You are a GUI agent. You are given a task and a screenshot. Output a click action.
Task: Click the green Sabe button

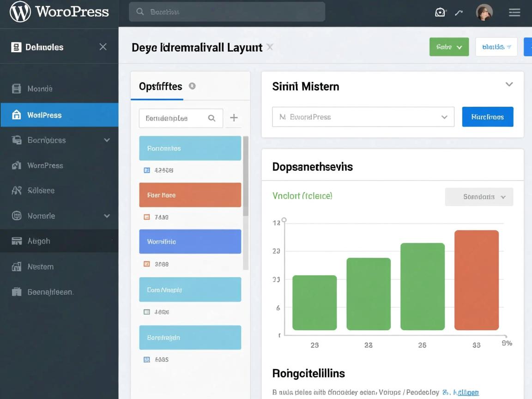(x=449, y=47)
